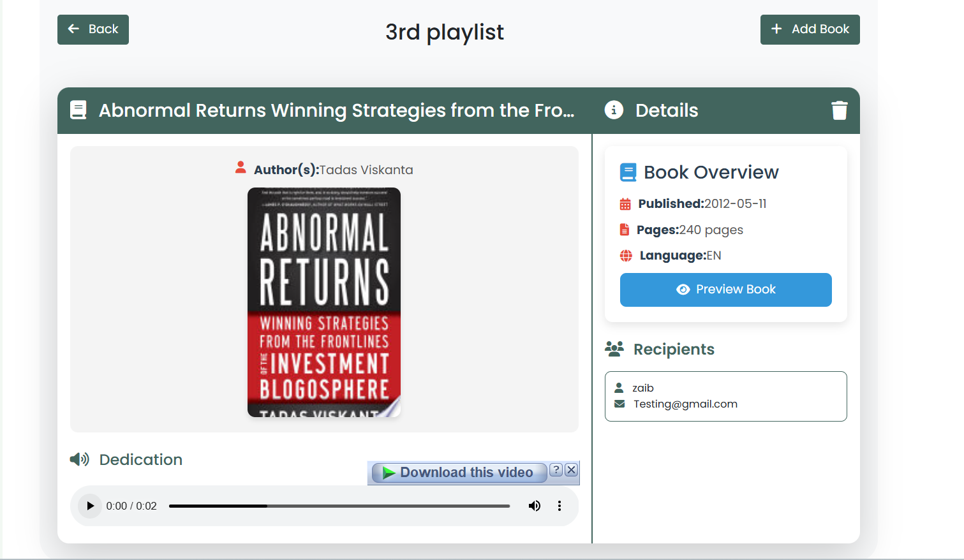The height and width of the screenshot is (560, 964).
Task: Click the Recipients group icon
Action: (x=614, y=349)
